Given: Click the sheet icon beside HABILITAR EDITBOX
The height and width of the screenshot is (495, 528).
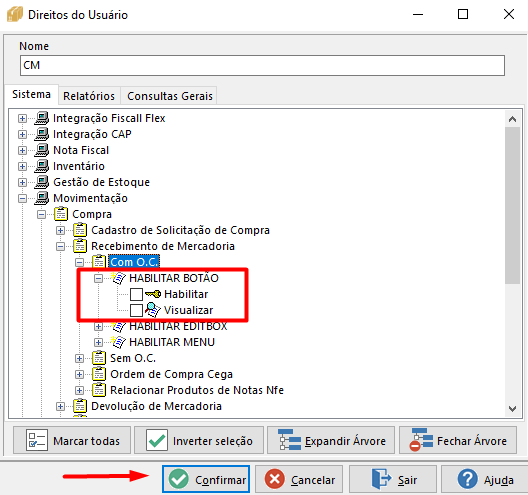Looking at the screenshot, I should 119,326.
